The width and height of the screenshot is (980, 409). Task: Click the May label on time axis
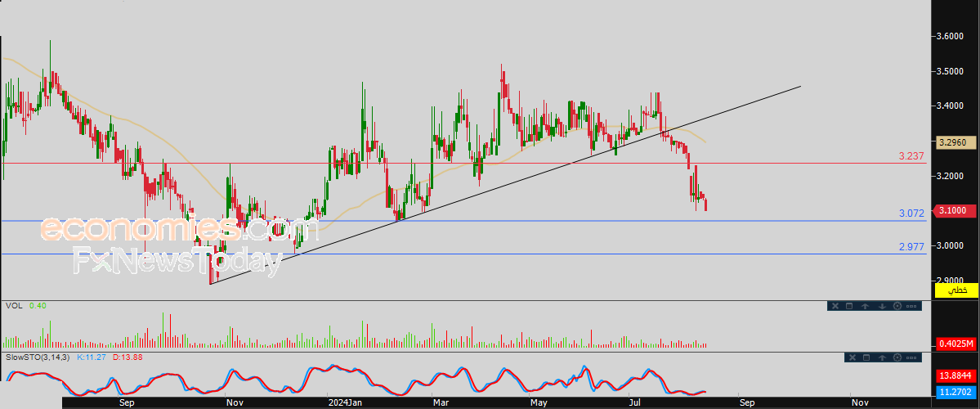(538, 402)
